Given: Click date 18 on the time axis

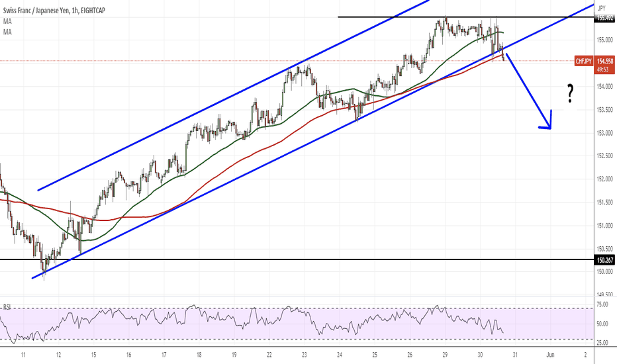Looking at the screenshot, I should pyautogui.click(x=199, y=355).
